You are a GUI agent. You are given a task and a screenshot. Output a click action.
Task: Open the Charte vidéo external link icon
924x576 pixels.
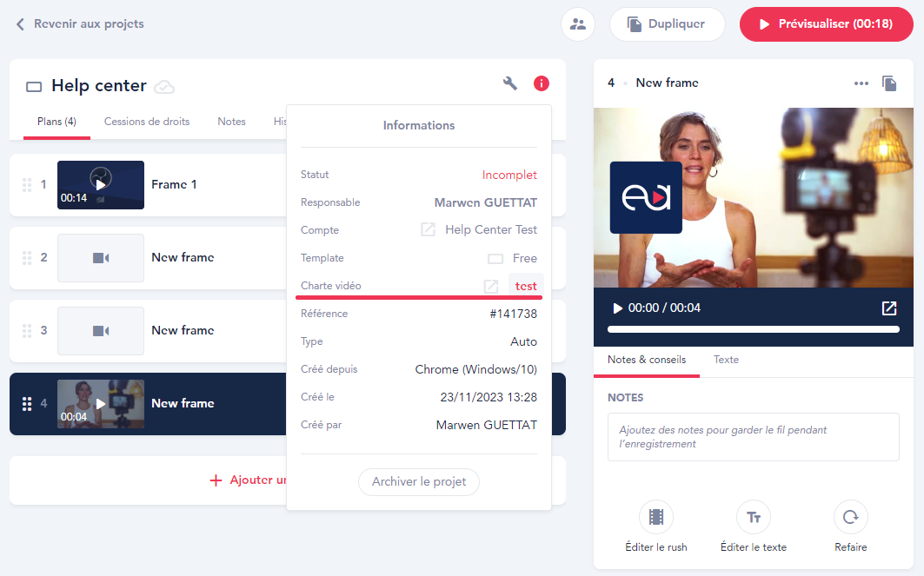pos(491,286)
